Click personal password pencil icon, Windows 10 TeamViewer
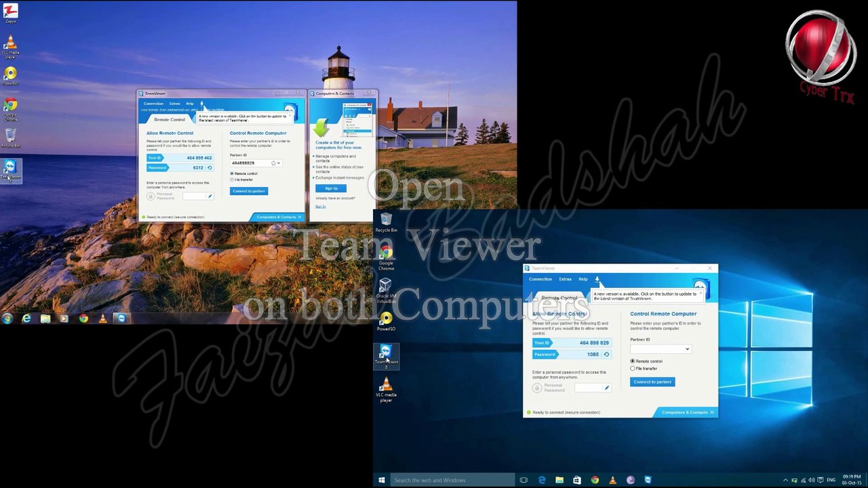The height and width of the screenshot is (488, 868). tap(606, 388)
